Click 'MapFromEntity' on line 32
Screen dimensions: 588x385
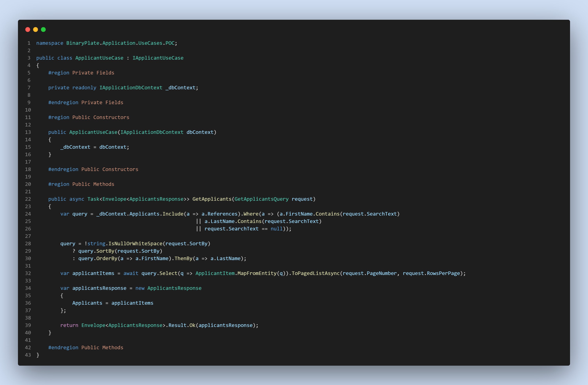coord(257,273)
